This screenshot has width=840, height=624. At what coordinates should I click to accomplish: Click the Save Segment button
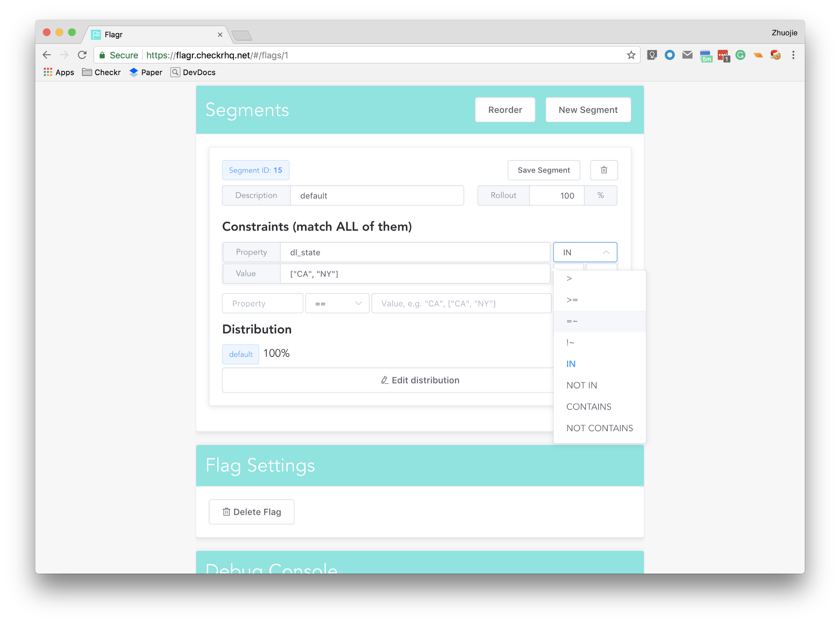pyautogui.click(x=543, y=170)
